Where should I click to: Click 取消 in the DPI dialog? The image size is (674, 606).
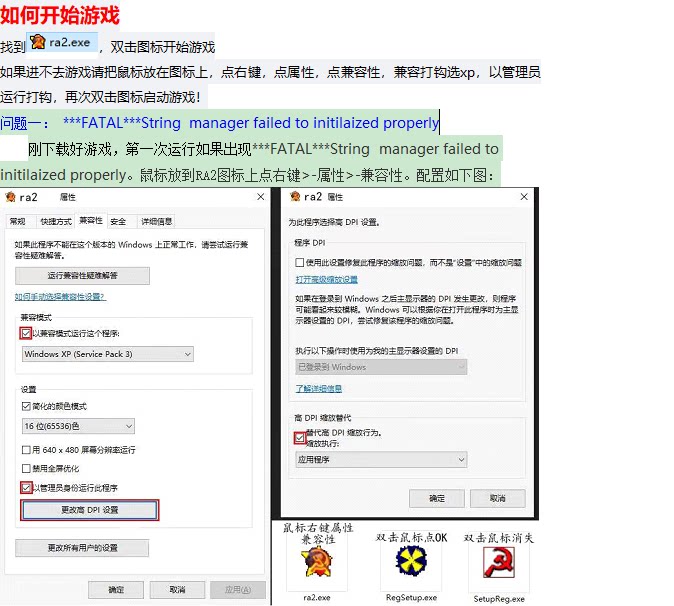[x=497, y=499]
